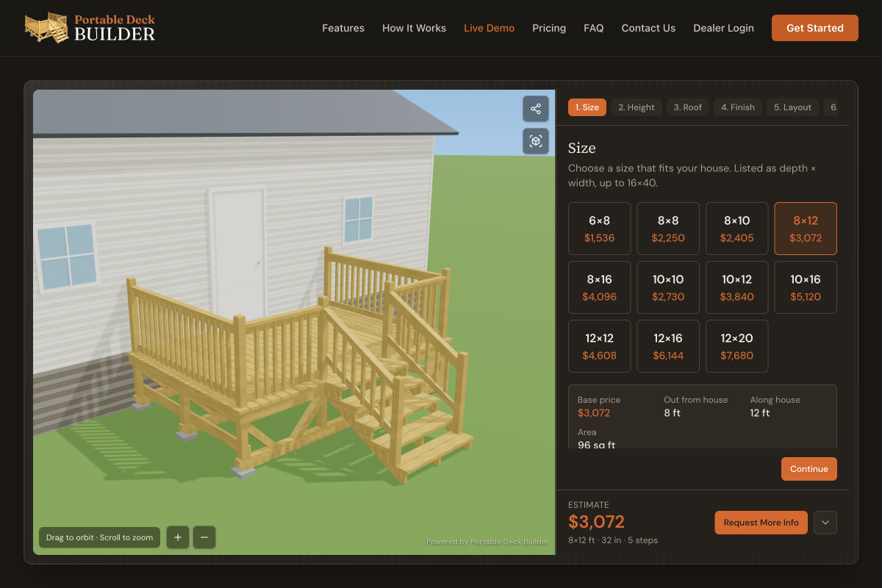Click the Continue button
This screenshot has width=882, height=588.
tap(808, 469)
